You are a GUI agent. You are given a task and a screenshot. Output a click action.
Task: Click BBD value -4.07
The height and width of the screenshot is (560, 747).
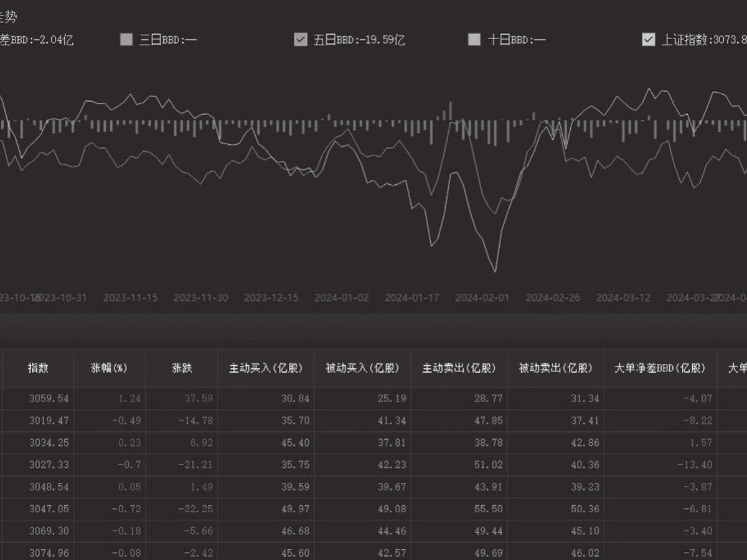(x=660, y=398)
